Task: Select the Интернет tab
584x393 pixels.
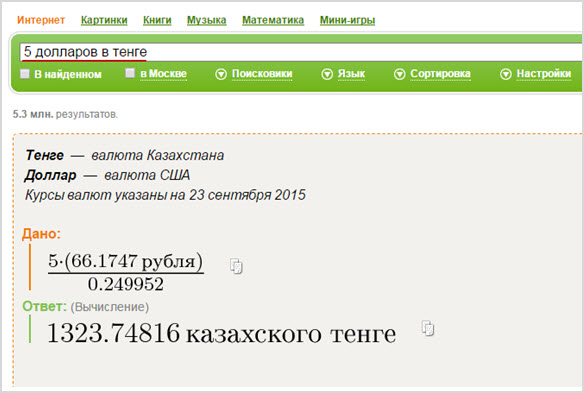Action: pos(41,20)
